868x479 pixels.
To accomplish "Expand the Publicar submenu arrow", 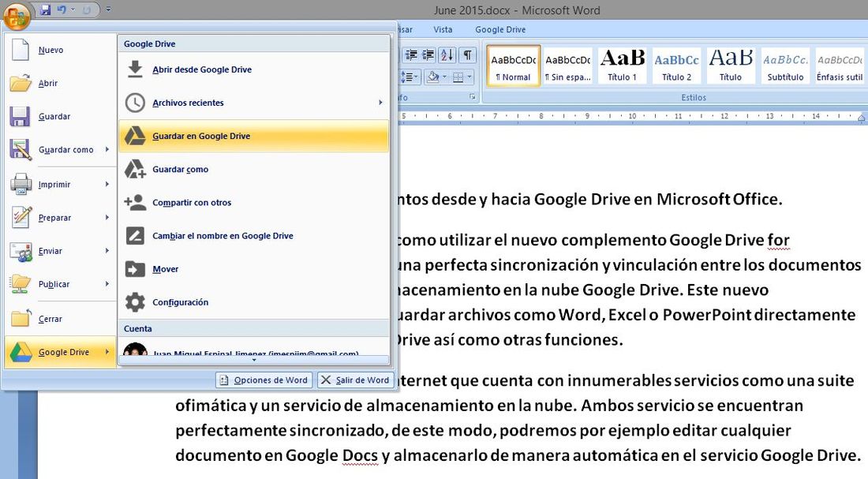I will pyautogui.click(x=107, y=284).
